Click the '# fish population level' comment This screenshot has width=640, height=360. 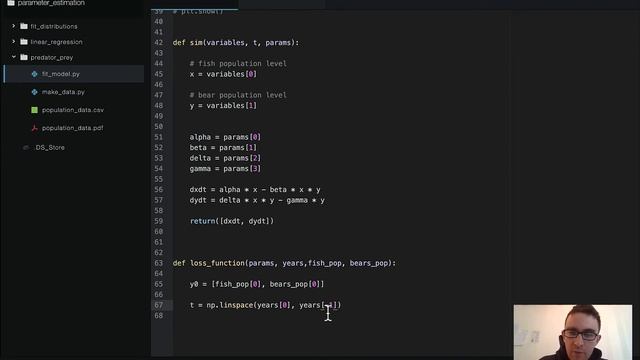[x=238, y=63]
